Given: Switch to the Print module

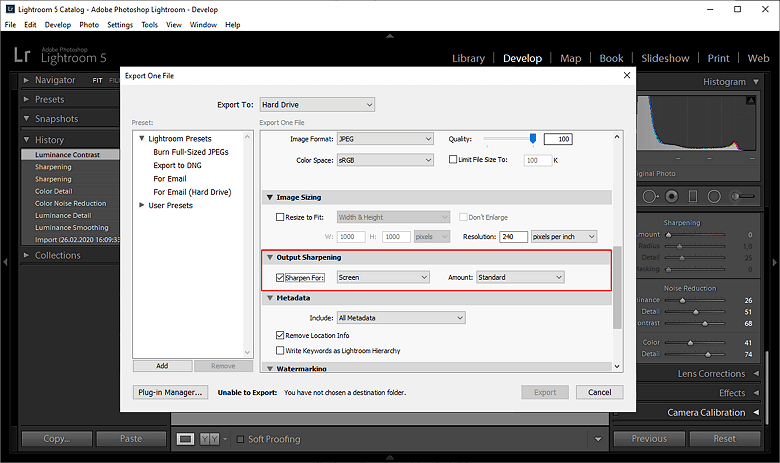Looking at the screenshot, I should point(718,58).
